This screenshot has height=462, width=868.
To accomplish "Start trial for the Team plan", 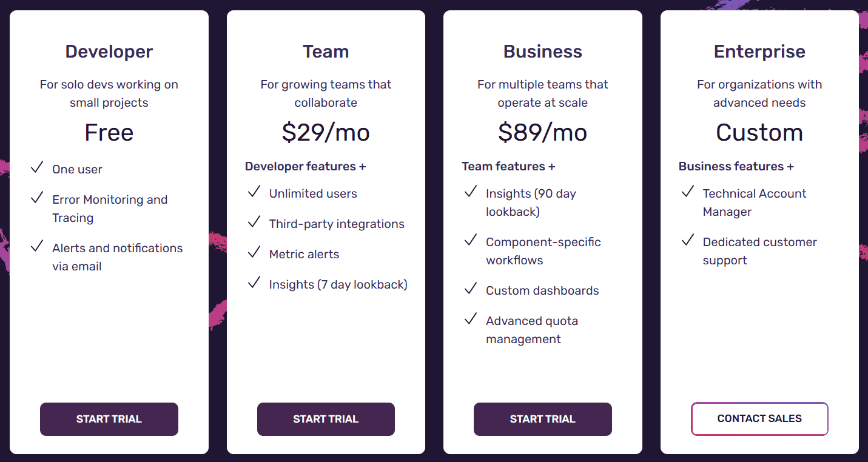I will point(326,419).
